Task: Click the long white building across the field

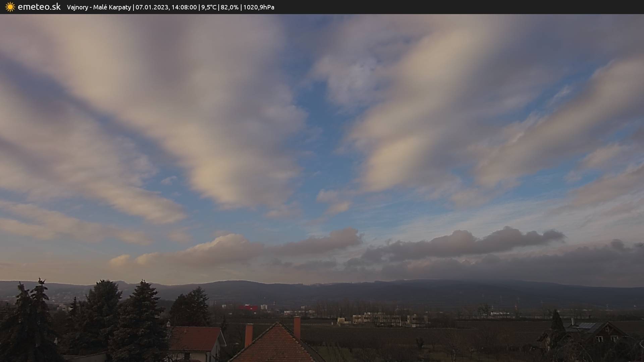Action: click(376, 318)
